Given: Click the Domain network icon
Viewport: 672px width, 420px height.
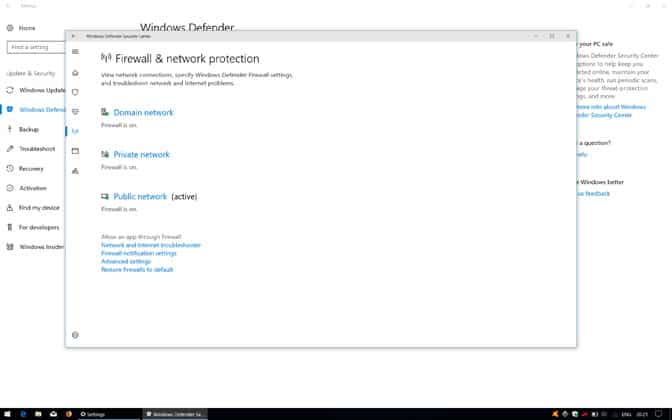Looking at the screenshot, I should coord(105,112).
